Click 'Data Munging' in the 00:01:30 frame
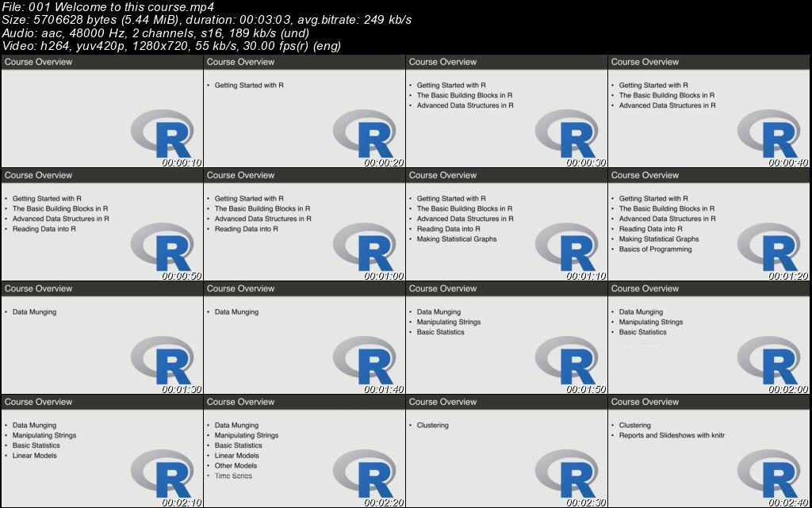 pos(34,312)
